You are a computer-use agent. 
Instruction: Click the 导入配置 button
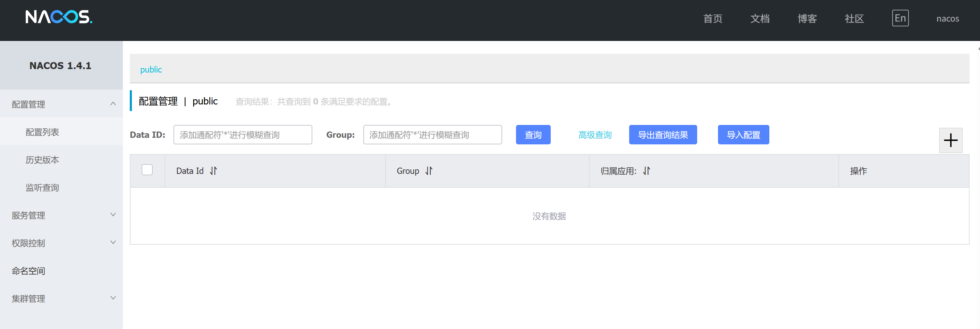coord(743,135)
